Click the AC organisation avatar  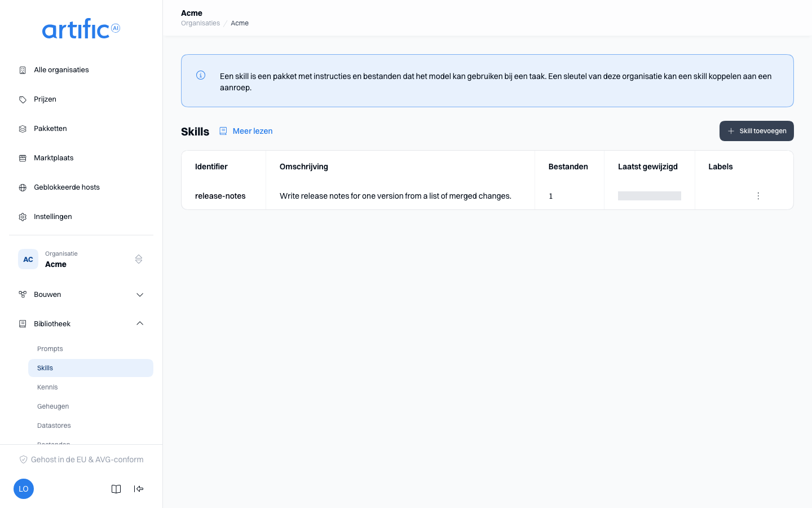pos(28,259)
